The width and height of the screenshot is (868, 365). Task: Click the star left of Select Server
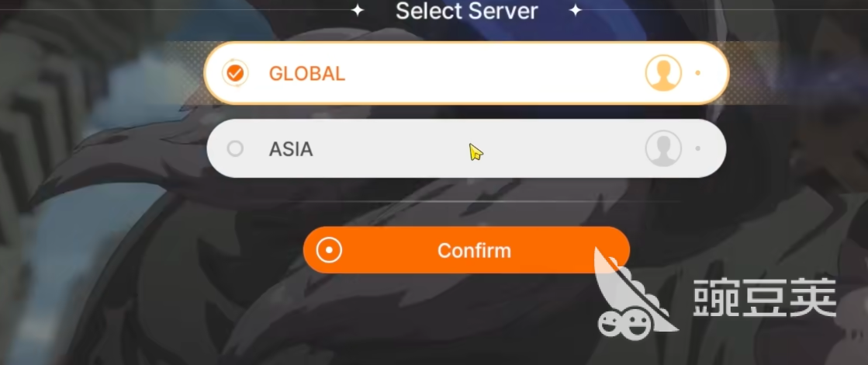click(358, 11)
